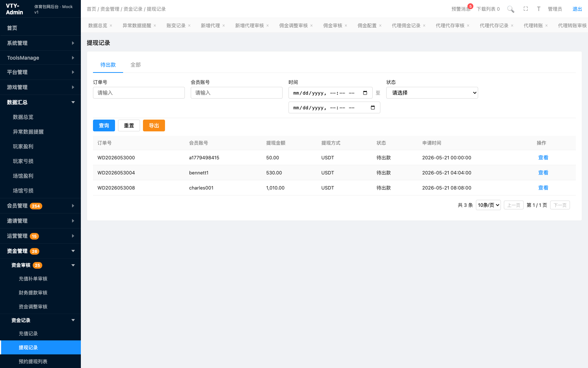Expand 邀请管理 sidebar menu
Viewport: 588px width, 368px height.
click(x=40, y=221)
